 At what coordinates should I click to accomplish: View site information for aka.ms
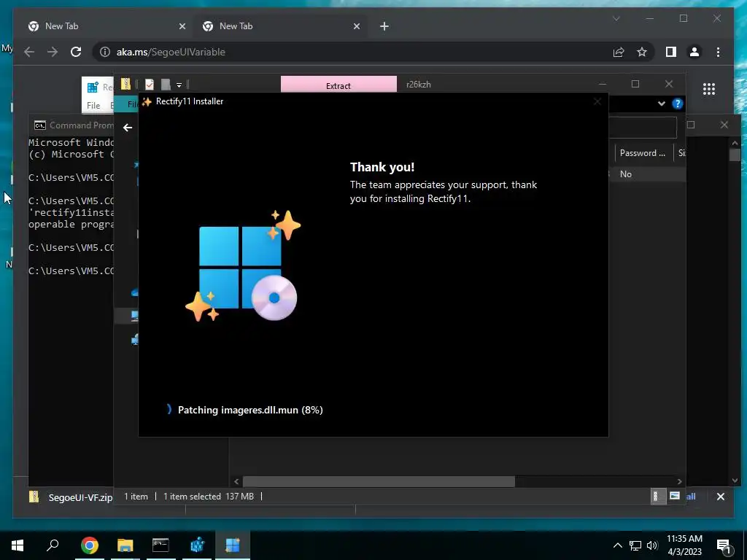coord(105,52)
